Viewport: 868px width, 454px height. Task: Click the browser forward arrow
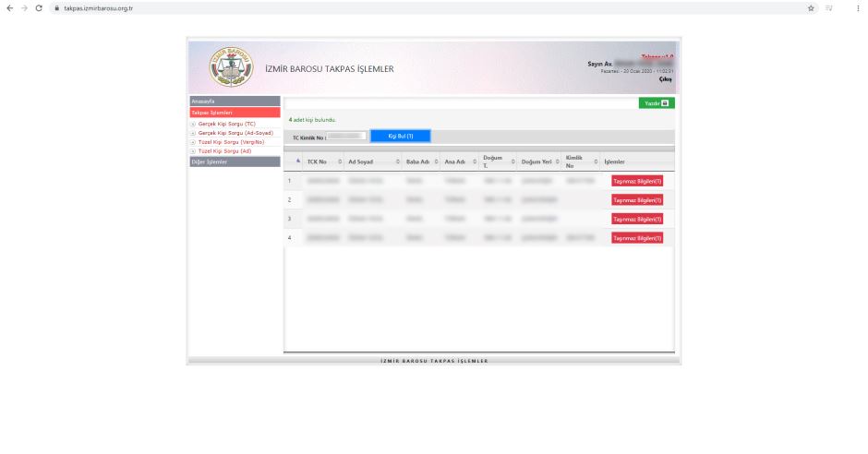(24, 8)
